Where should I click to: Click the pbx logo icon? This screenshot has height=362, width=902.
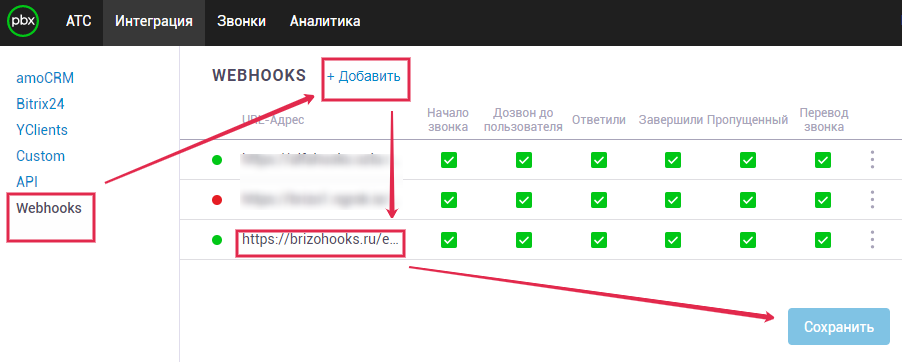pos(23,21)
